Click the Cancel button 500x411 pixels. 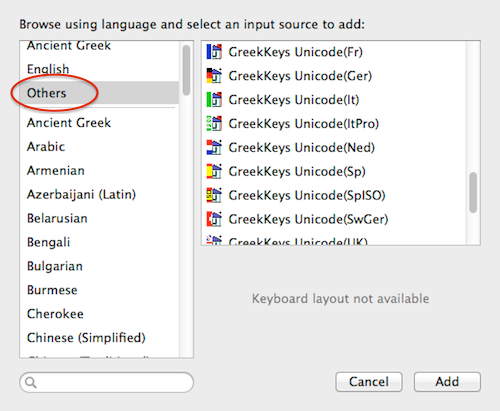[369, 382]
